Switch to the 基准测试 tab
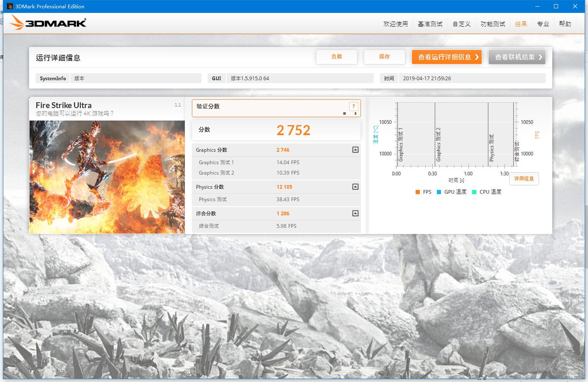Viewport: 588px width, 382px height. click(430, 24)
